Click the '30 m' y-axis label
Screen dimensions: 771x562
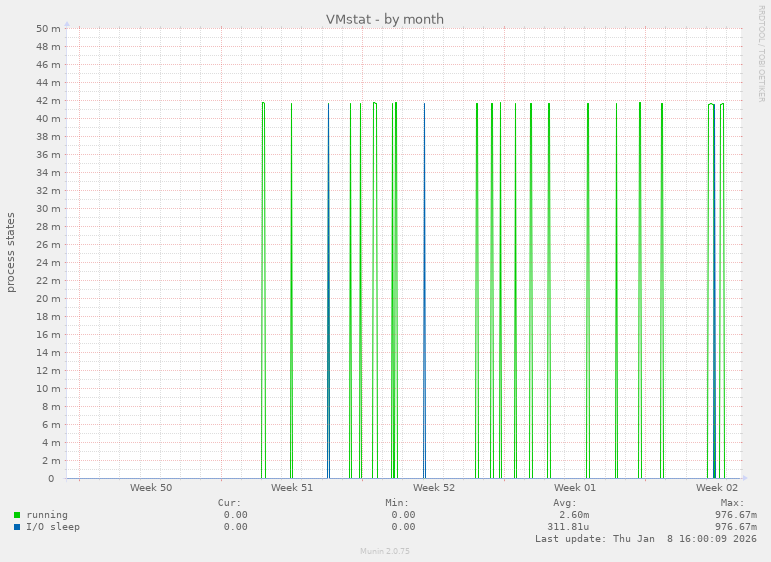[x=48, y=208]
